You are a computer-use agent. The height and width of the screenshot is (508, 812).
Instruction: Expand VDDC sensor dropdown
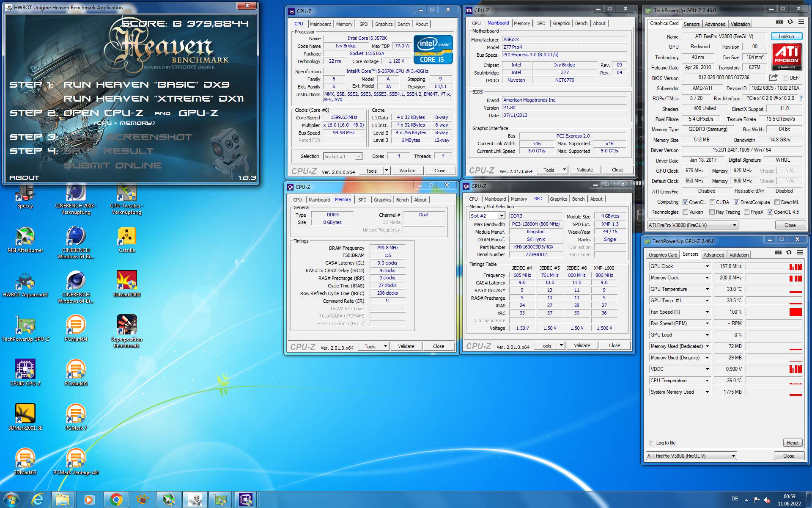point(707,369)
